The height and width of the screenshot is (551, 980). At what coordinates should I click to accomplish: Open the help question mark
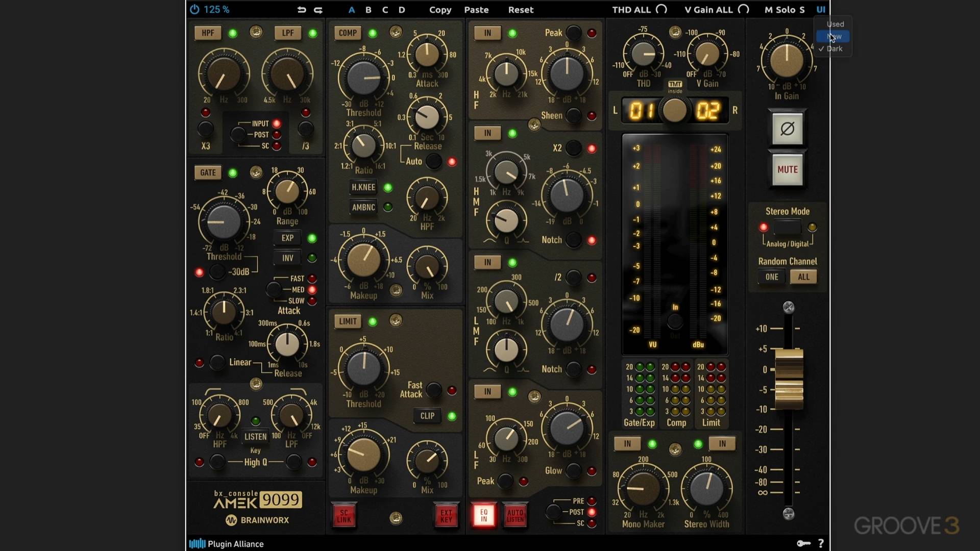821,543
